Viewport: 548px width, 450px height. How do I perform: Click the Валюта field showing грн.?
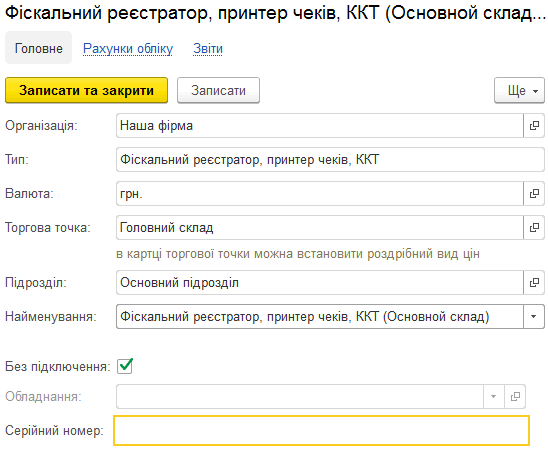coord(320,193)
